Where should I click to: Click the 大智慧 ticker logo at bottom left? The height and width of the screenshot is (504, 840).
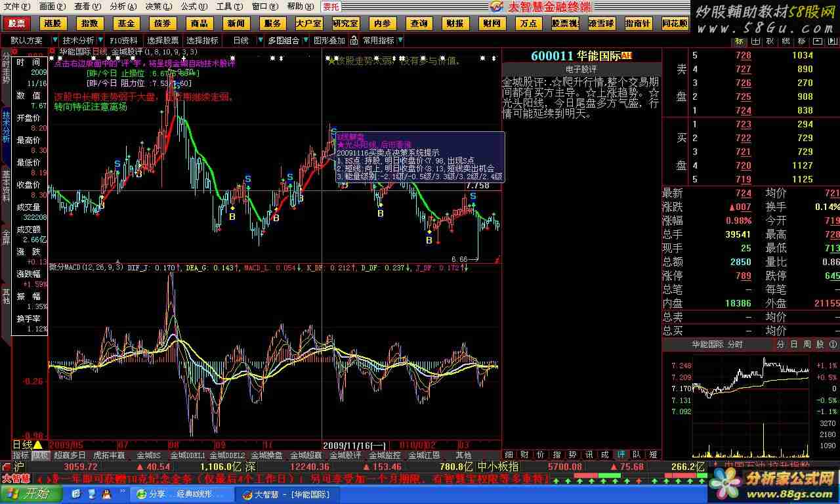[17, 478]
